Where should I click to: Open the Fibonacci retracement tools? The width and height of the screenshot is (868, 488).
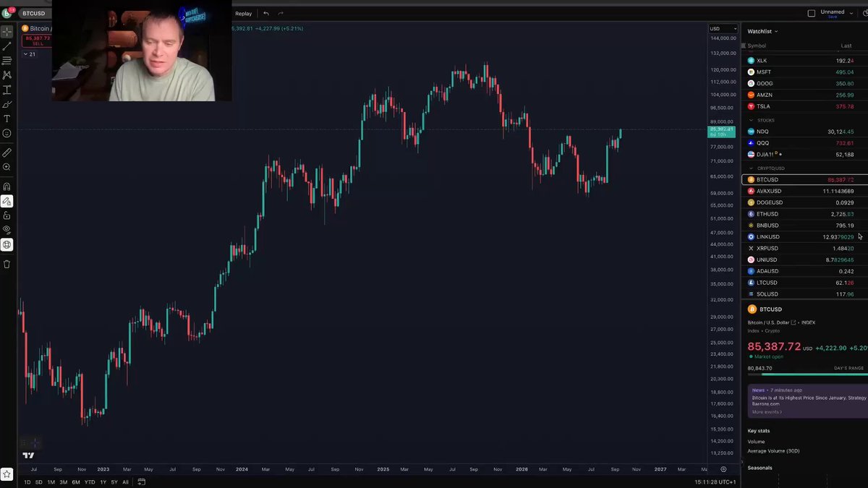[7, 61]
